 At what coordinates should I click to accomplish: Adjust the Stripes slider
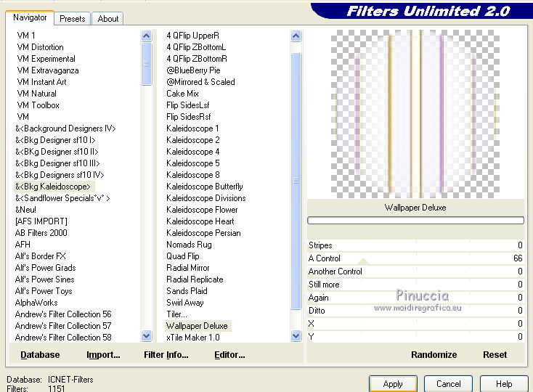pos(415,245)
